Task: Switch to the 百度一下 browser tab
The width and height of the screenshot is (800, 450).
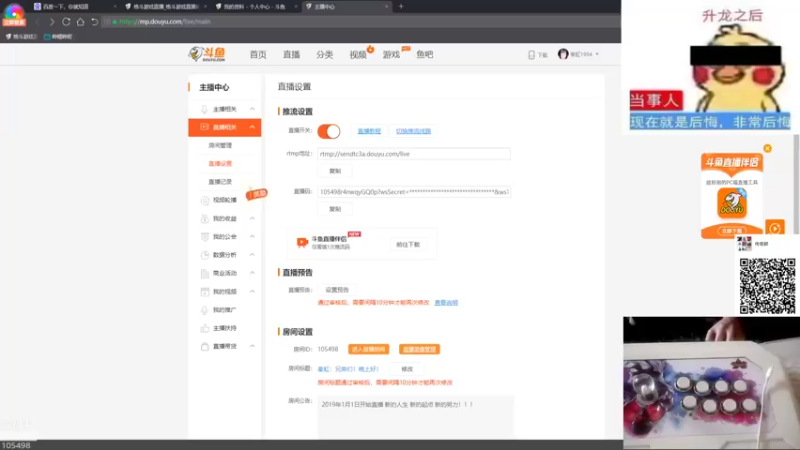Action: click(74, 7)
